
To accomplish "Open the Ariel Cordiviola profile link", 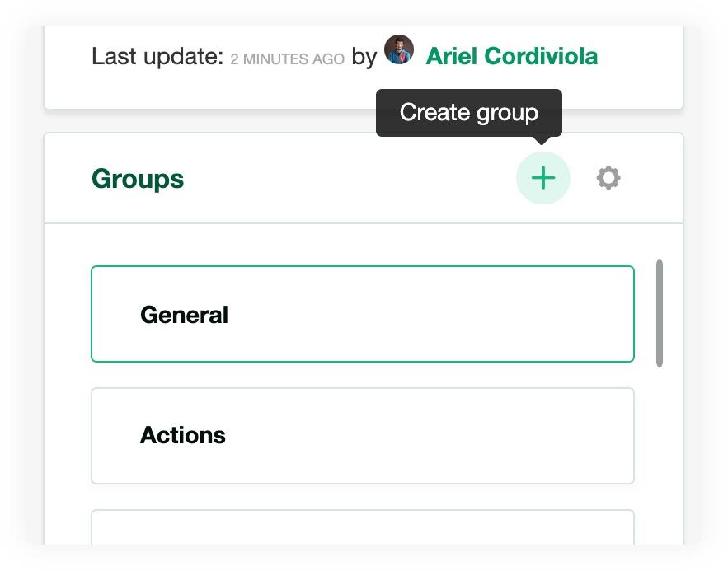I will pos(512,56).
